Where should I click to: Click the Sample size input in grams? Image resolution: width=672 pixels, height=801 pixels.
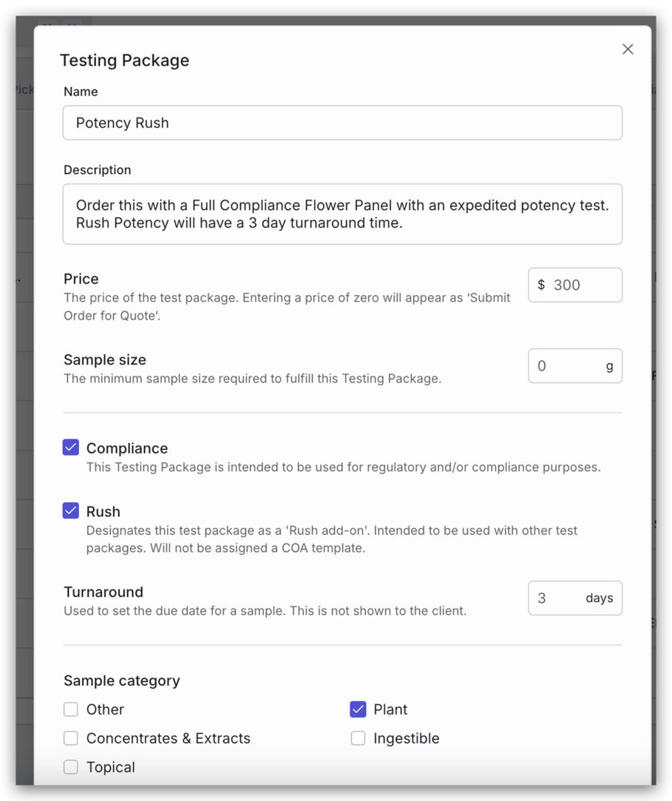(x=575, y=365)
